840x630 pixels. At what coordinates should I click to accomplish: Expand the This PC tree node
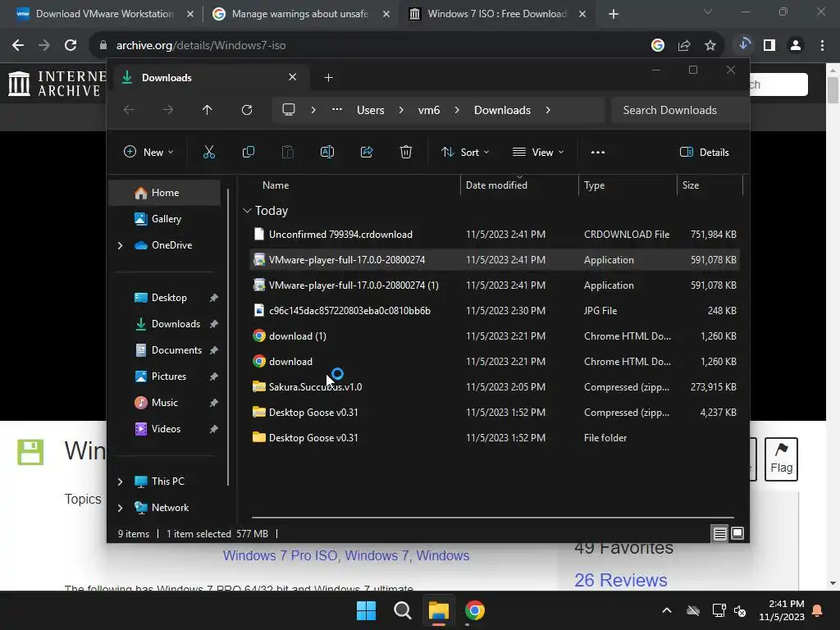pyautogui.click(x=120, y=482)
